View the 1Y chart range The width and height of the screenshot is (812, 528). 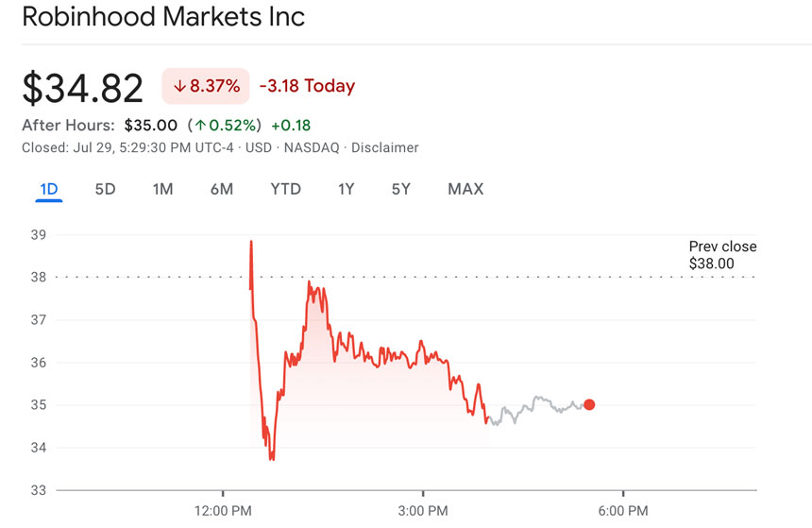[347, 189]
